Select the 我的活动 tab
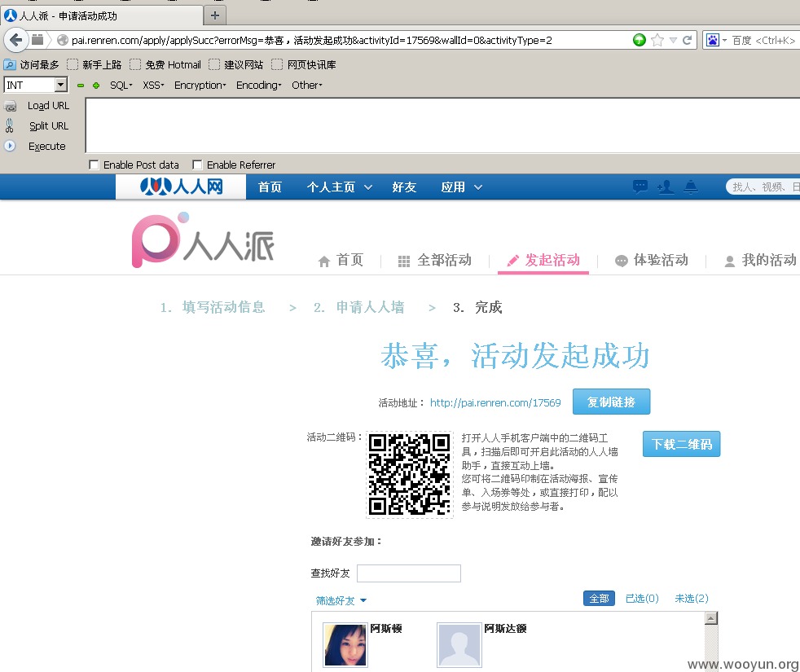 (760, 260)
